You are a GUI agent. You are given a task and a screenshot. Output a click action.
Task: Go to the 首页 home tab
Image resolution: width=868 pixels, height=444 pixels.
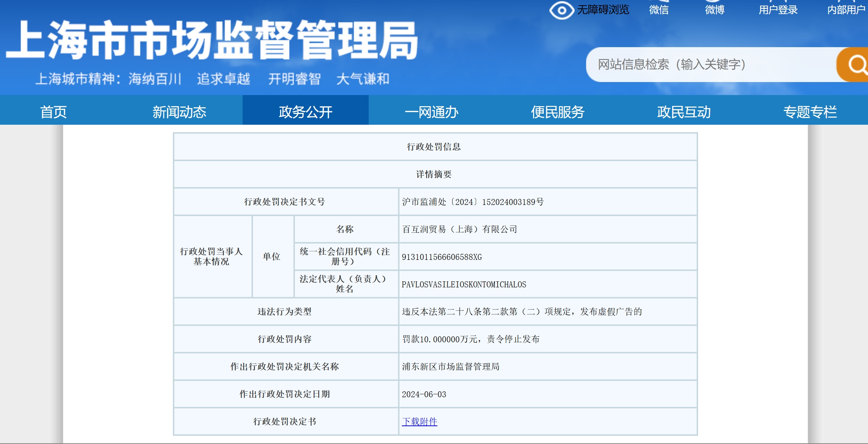tap(53, 112)
